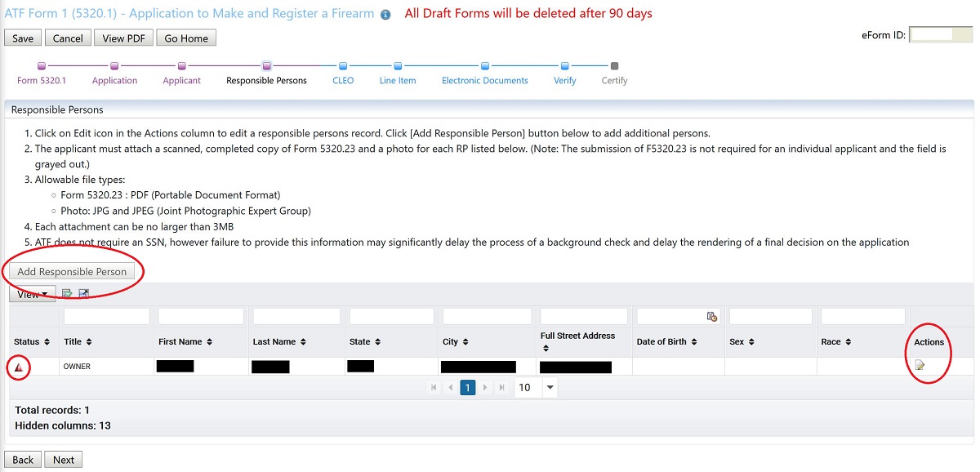Open the Electronic Documents step
Image resolution: width=980 pixels, height=472 pixels.
[484, 80]
